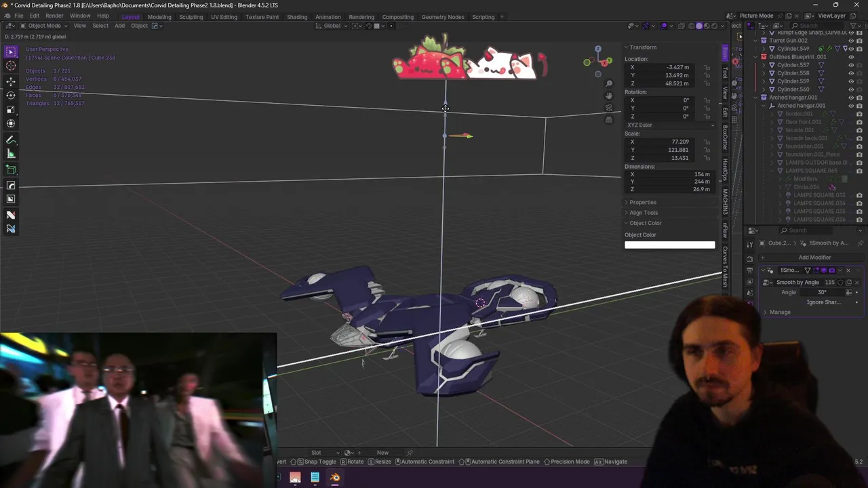Image resolution: width=868 pixels, height=488 pixels.
Task: Switch to the Modeling workspace tab
Action: pos(159,17)
